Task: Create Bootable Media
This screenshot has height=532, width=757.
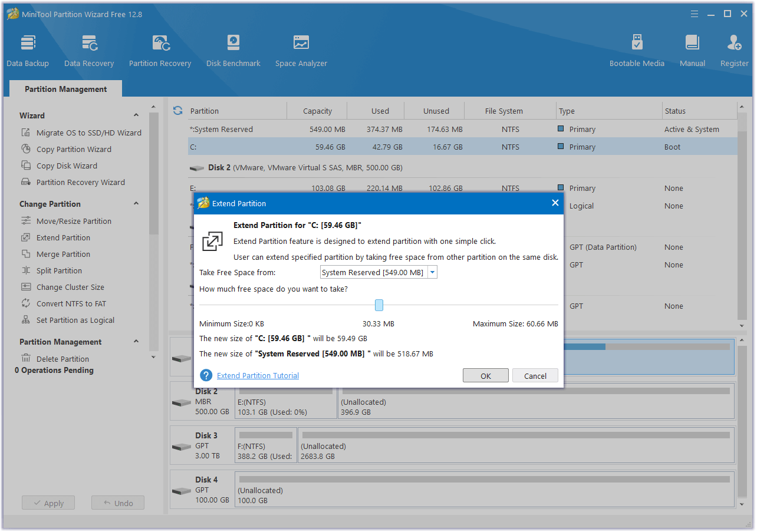Action: (x=637, y=51)
